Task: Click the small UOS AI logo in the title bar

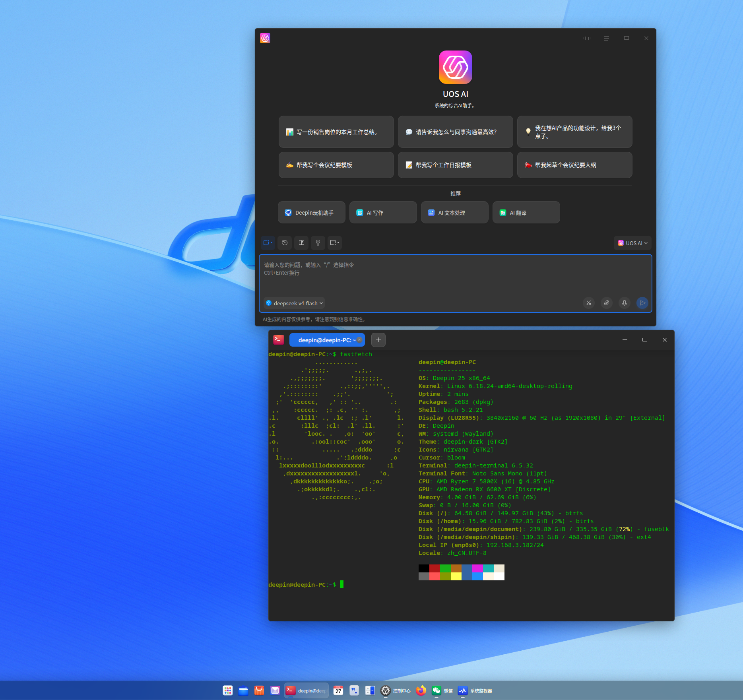Action: (x=265, y=38)
